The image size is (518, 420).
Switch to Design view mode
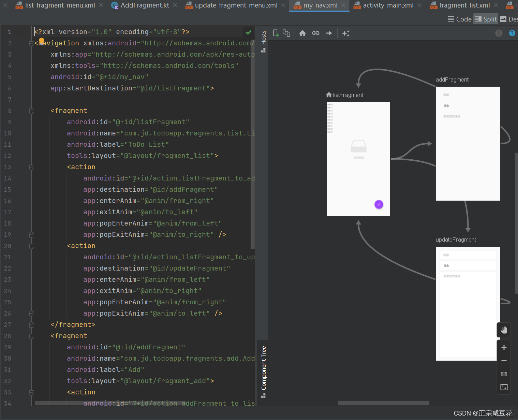(x=509, y=19)
